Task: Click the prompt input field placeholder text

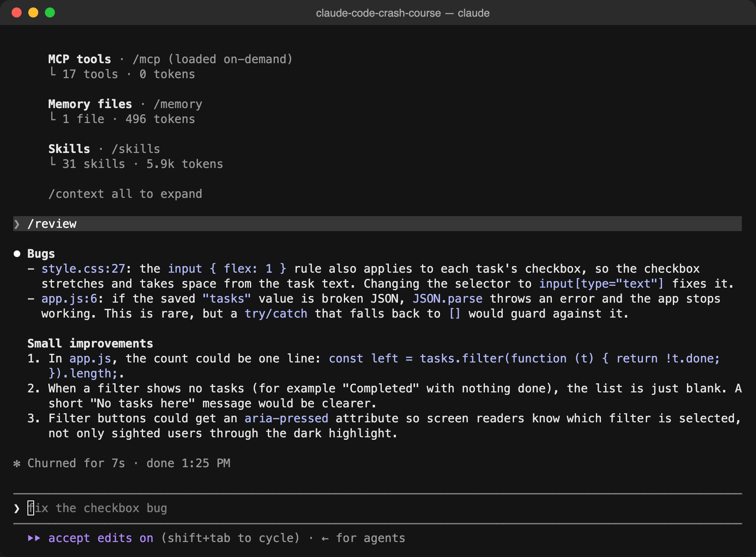Action: coord(97,508)
